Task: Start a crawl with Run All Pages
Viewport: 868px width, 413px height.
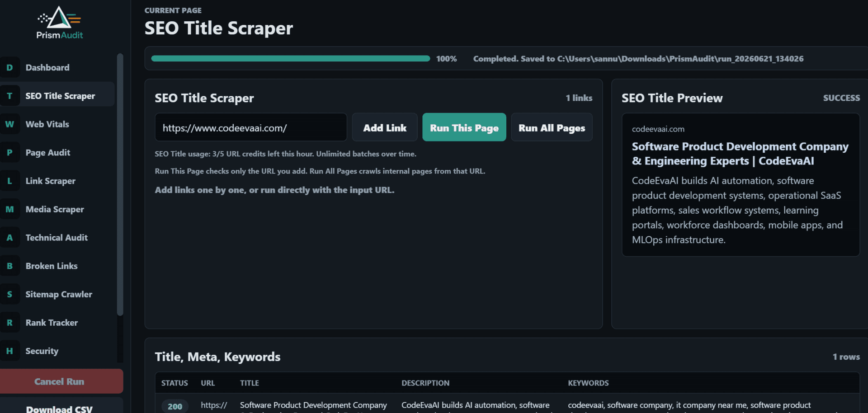Action: coord(552,128)
